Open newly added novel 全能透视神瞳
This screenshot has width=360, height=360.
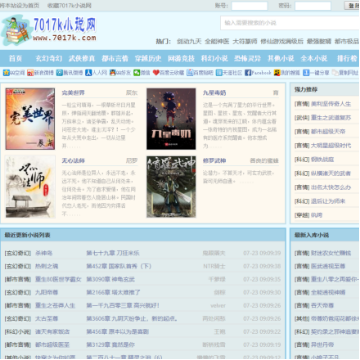click(x=328, y=292)
